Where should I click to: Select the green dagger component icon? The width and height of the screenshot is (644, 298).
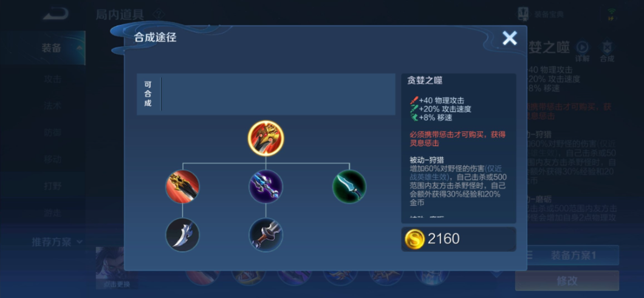pos(349,187)
